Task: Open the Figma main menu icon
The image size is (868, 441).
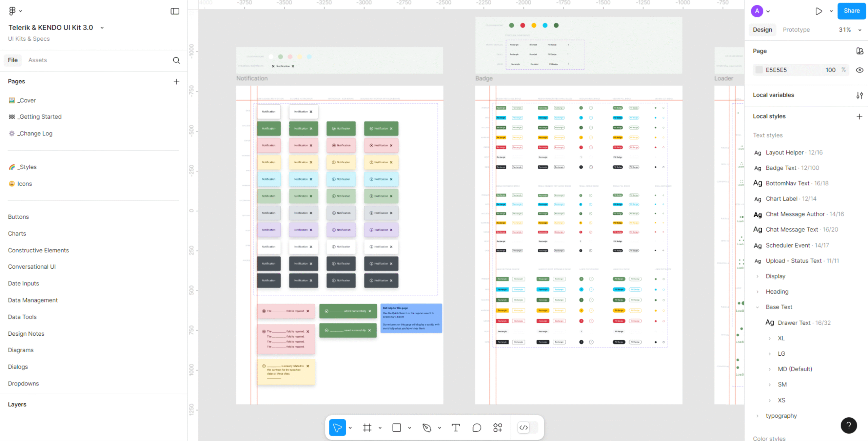Action: pos(12,11)
